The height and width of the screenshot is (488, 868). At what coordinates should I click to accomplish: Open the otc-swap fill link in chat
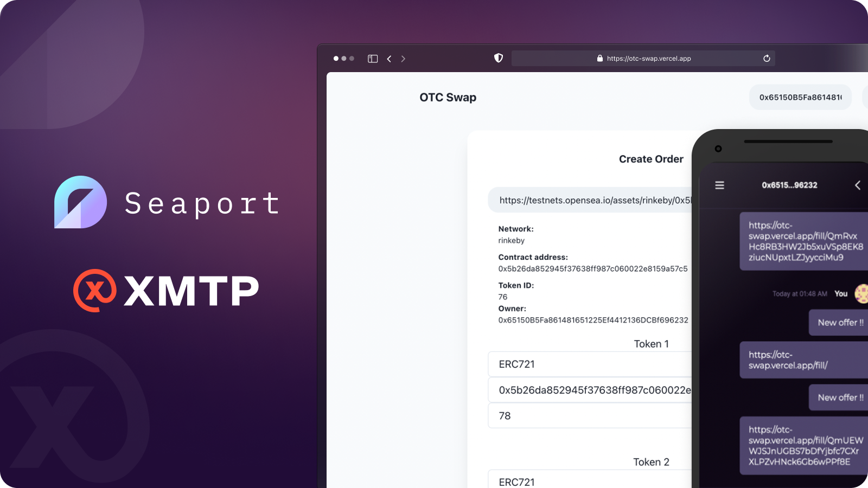pyautogui.click(x=803, y=241)
